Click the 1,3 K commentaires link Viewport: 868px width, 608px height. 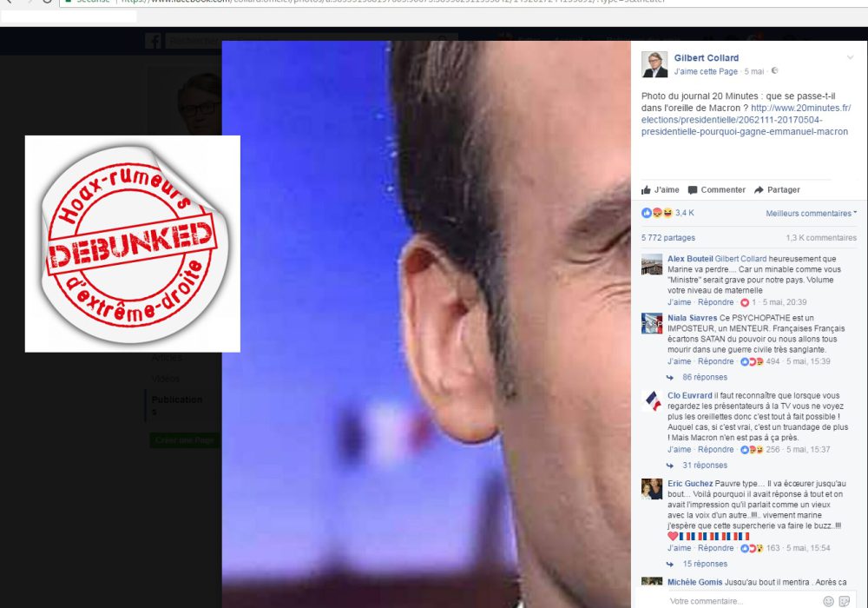[821, 237]
